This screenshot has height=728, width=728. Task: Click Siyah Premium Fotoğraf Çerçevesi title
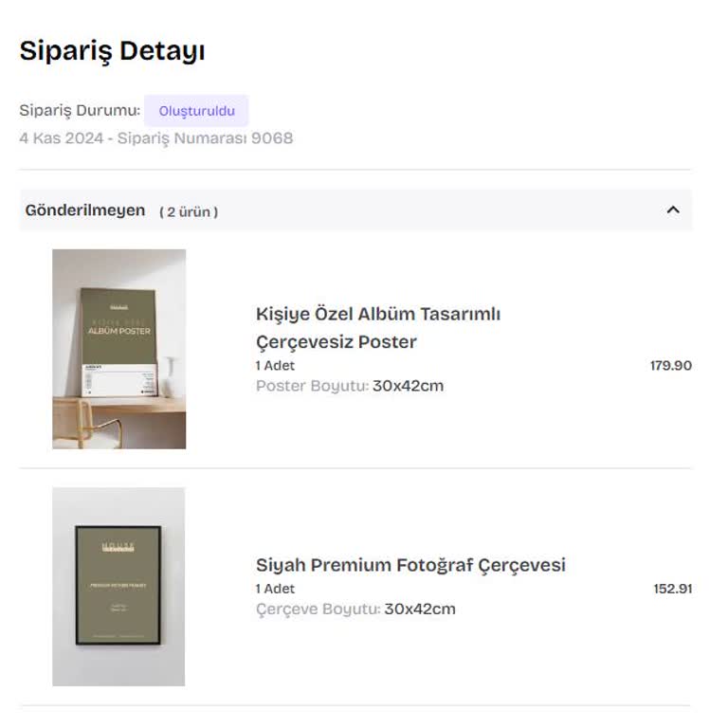pos(410,565)
